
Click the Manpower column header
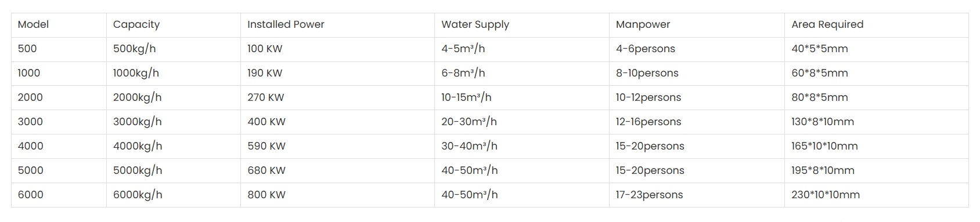tap(697, 25)
